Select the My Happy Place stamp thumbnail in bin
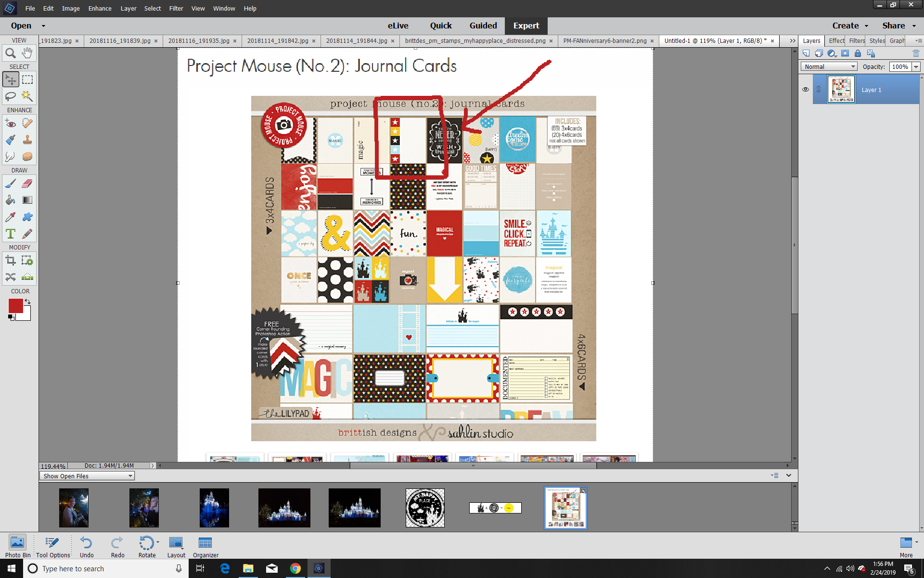Screen dimensions: 924x578 tap(425, 508)
